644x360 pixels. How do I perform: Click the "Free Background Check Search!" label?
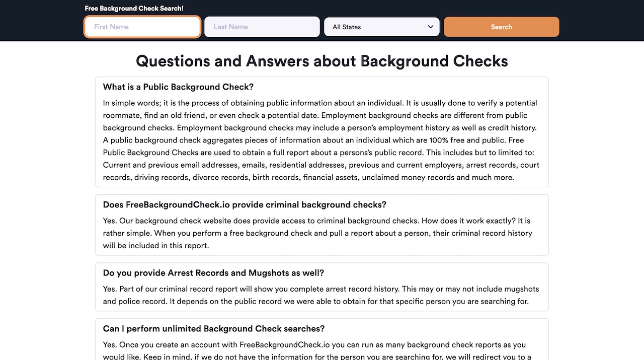click(x=134, y=9)
